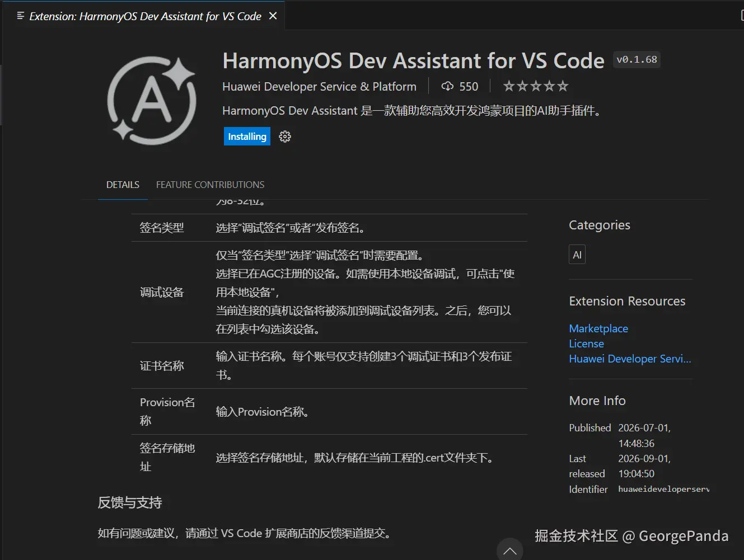744x560 pixels.
Task: Click the Installing button
Action: (247, 137)
